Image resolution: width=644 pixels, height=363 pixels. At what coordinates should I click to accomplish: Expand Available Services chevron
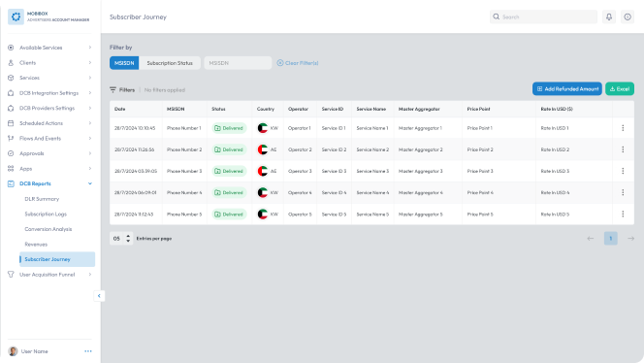pos(90,48)
